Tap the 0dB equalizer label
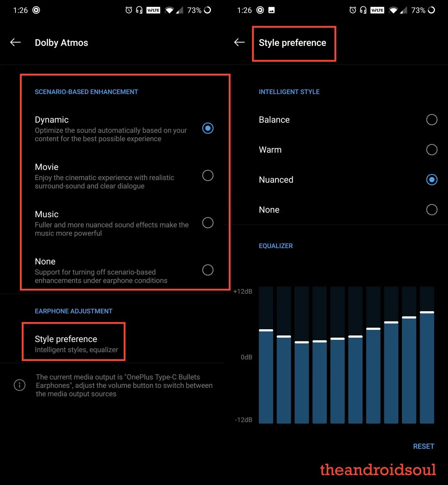 coord(246,357)
